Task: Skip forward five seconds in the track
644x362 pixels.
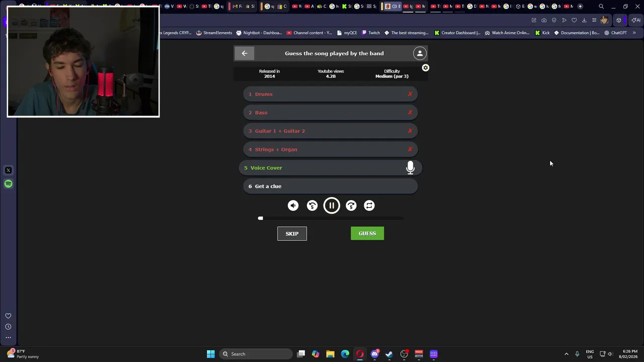Action: (x=351, y=206)
